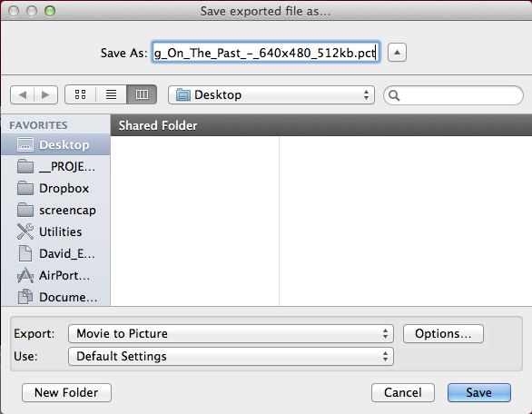Click the Cancel button
The image size is (532, 414).
point(403,392)
